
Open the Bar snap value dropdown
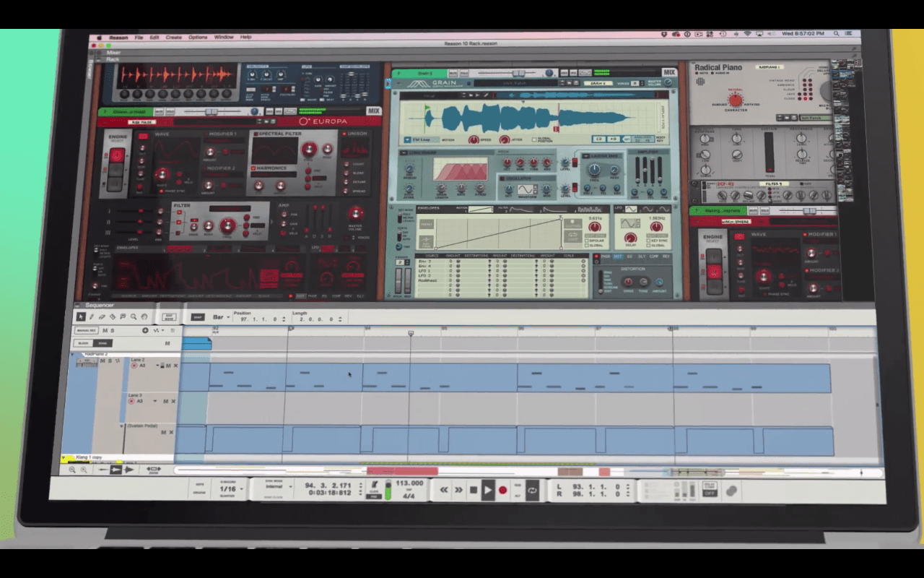[x=220, y=317]
